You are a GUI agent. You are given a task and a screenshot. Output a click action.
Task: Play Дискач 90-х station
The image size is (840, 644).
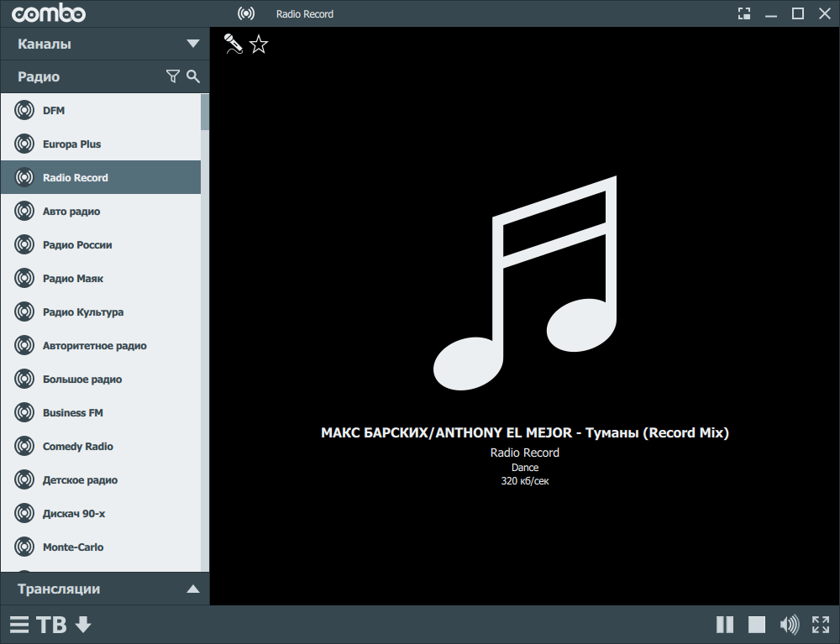click(101, 513)
